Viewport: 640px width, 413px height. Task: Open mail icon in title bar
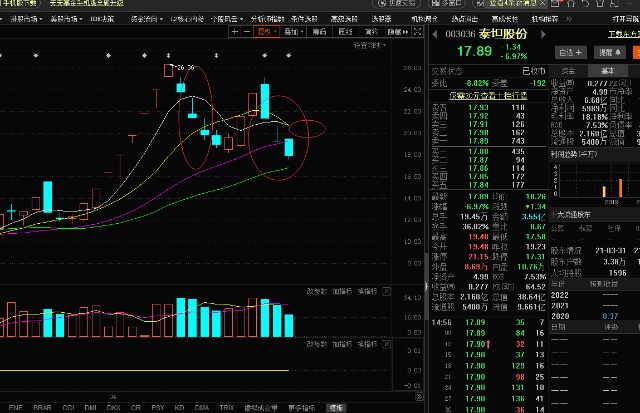(x=555, y=3)
